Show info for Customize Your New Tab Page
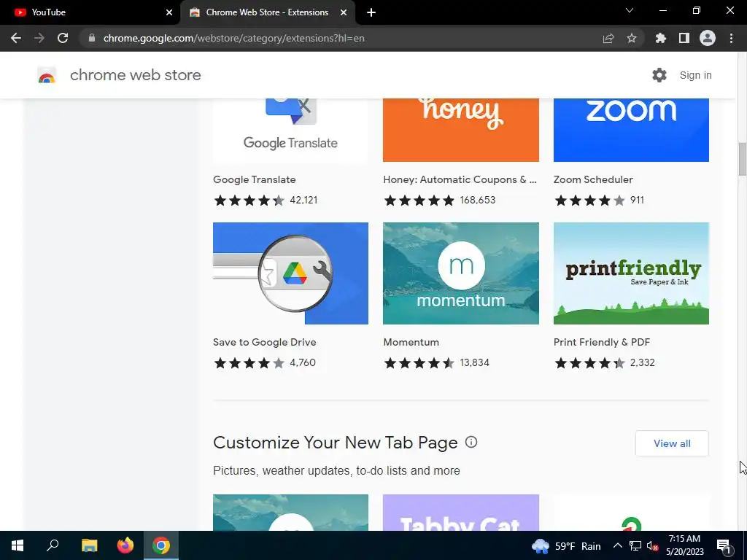Image resolution: width=747 pixels, height=560 pixels. tap(471, 442)
